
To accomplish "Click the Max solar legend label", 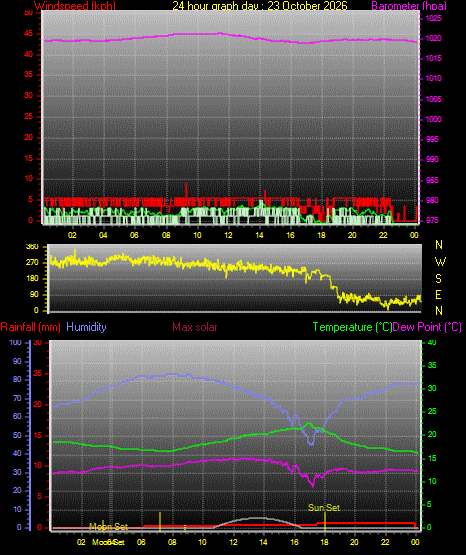I will click(x=195, y=327).
